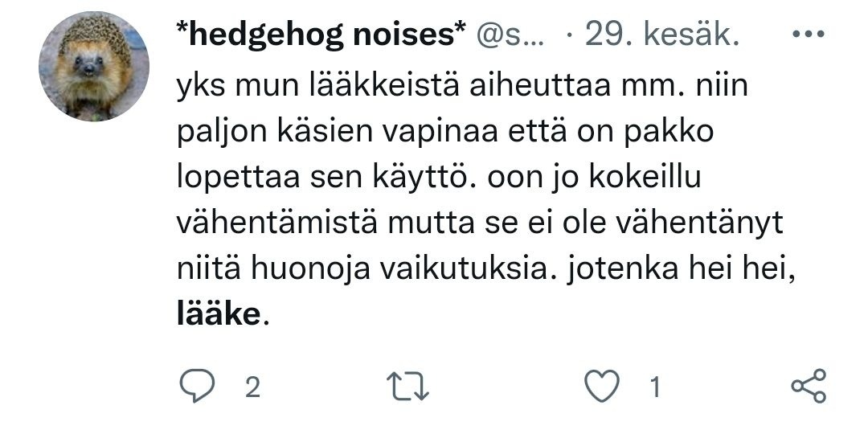Click the text line starting with vähentämistä
Screen dimensions: 868x430
point(478,223)
